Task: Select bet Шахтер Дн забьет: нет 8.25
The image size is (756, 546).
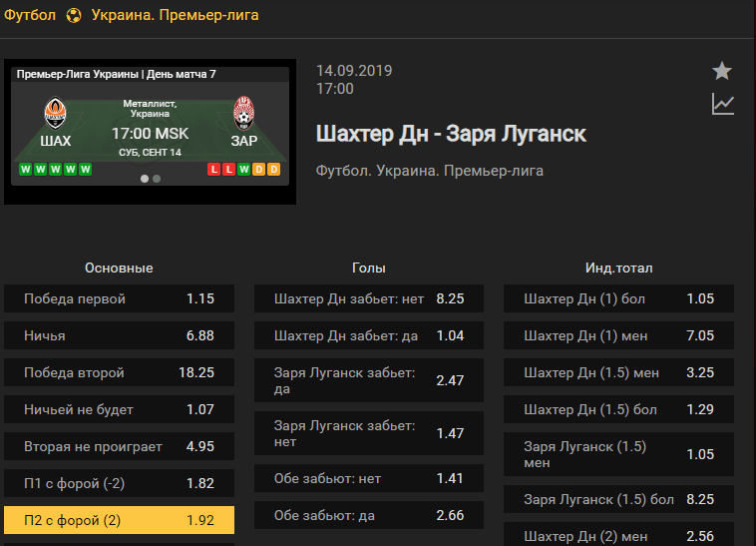Action: pyautogui.click(x=369, y=298)
